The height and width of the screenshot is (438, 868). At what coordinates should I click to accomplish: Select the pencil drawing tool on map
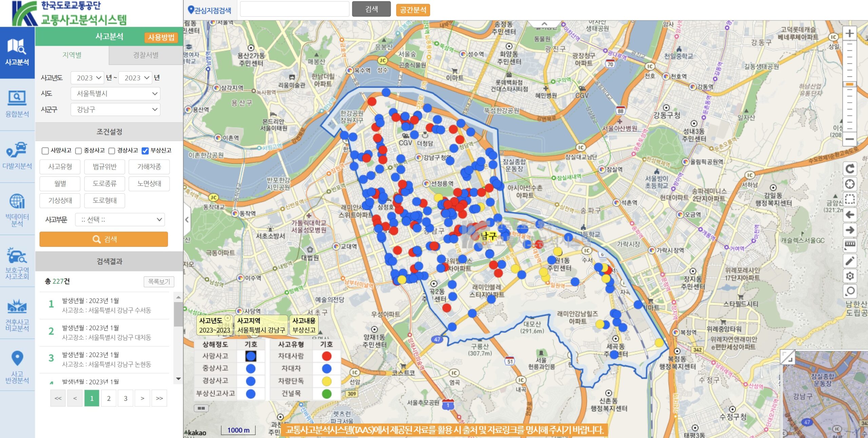(850, 261)
